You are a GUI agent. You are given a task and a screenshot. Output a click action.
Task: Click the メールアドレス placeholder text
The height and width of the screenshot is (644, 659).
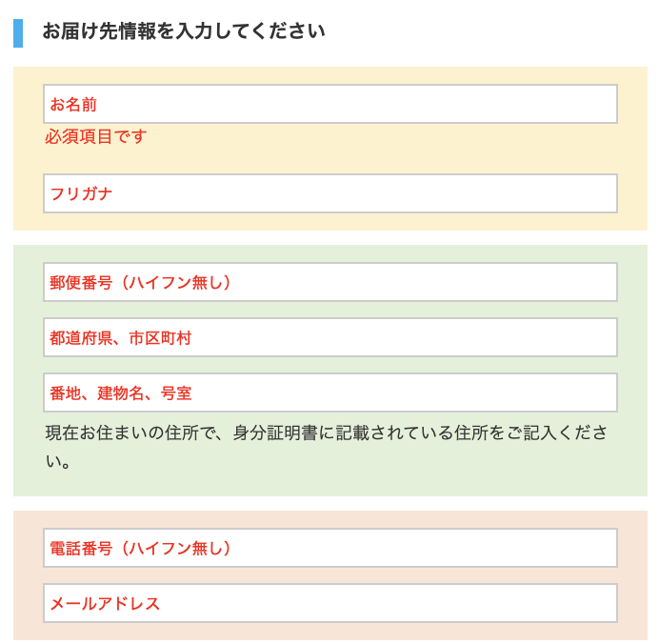coord(105,604)
